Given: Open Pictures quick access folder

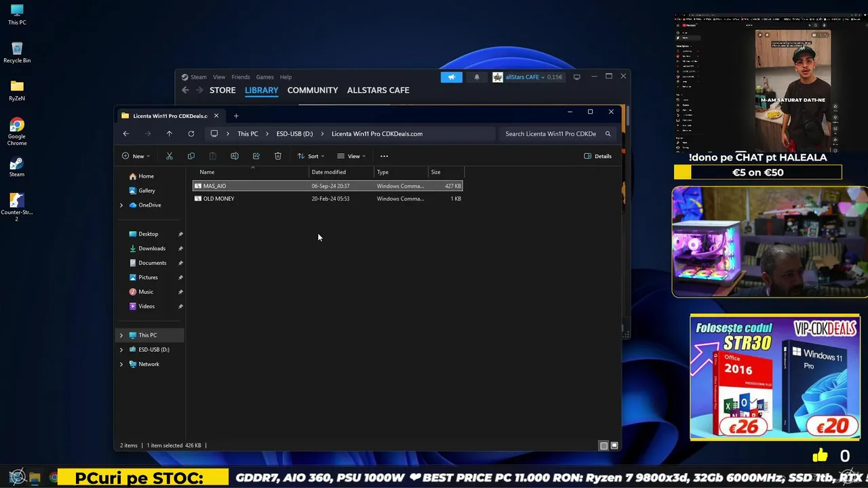Looking at the screenshot, I should tap(148, 277).
